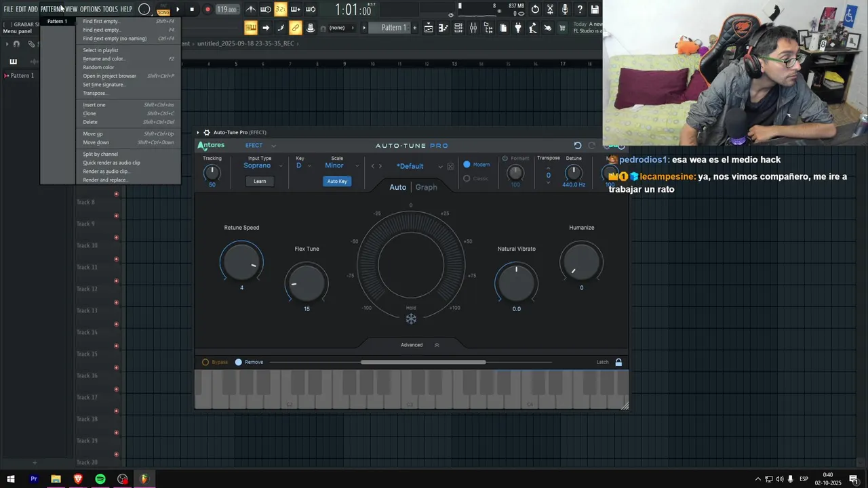The width and height of the screenshot is (868, 488).
Task: Click the undo history circular arrow icon
Action: click(535, 9)
